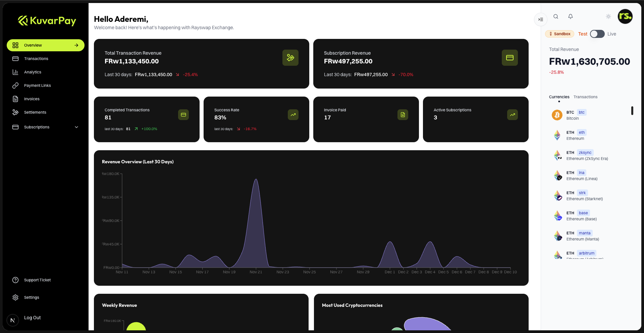Click the sun theme icon

click(608, 16)
